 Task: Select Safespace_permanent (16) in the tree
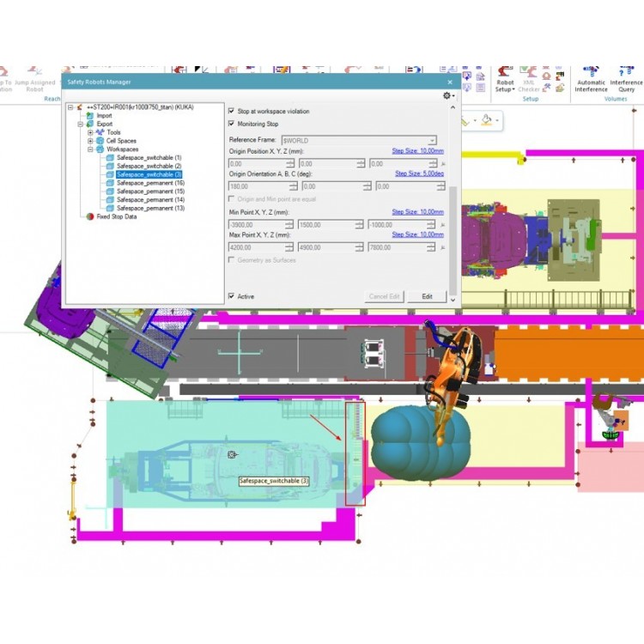150,183
